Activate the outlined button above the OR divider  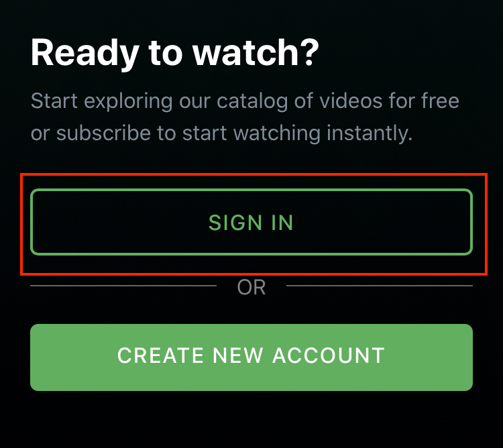[251, 222]
